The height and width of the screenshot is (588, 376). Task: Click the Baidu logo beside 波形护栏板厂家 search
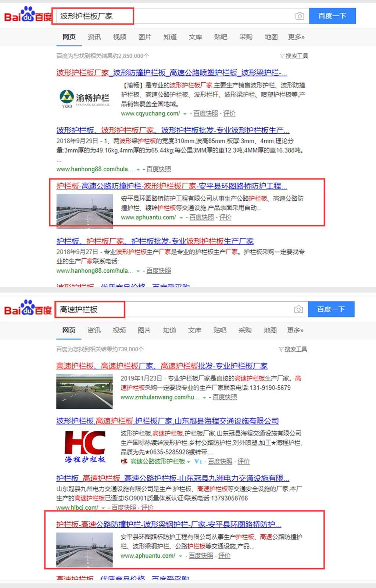point(28,15)
